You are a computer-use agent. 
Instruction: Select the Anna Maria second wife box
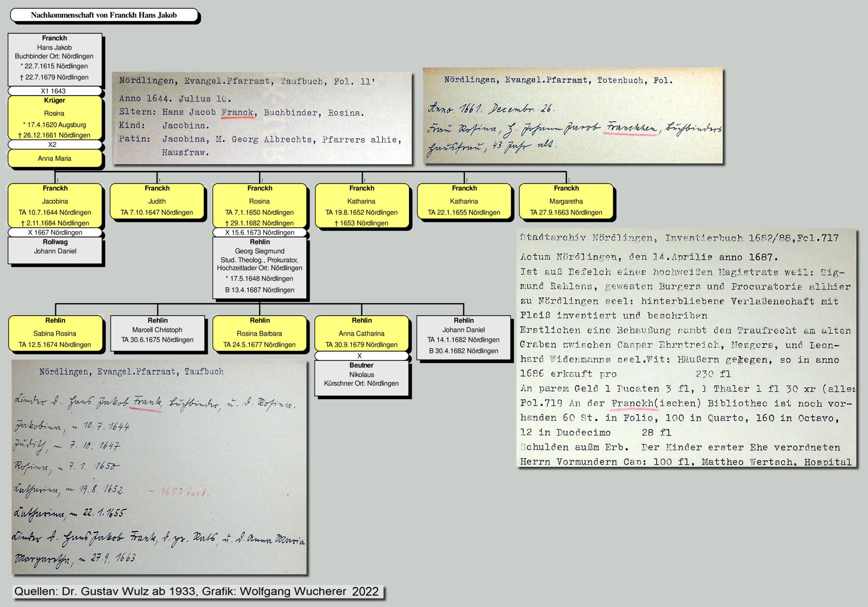coord(55,158)
